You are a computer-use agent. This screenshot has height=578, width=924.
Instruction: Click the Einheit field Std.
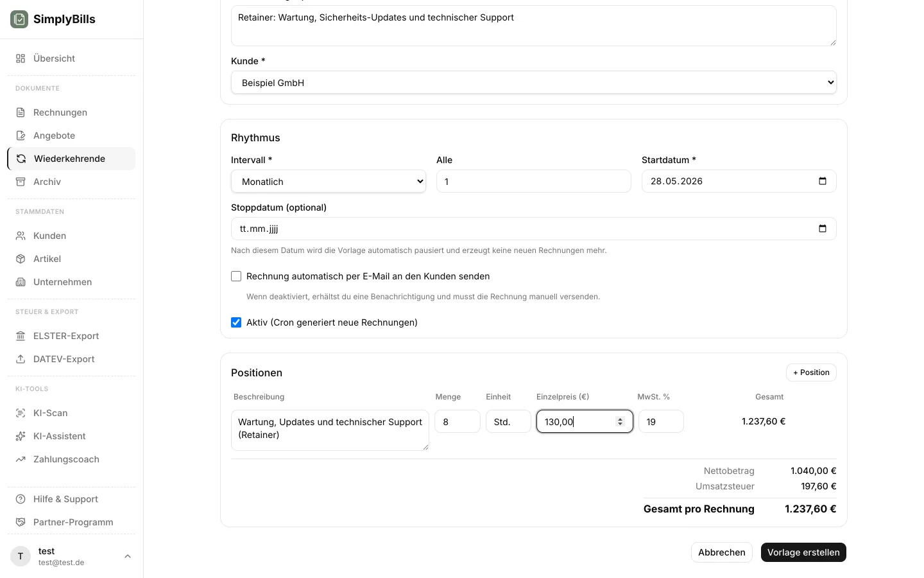[x=508, y=421]
